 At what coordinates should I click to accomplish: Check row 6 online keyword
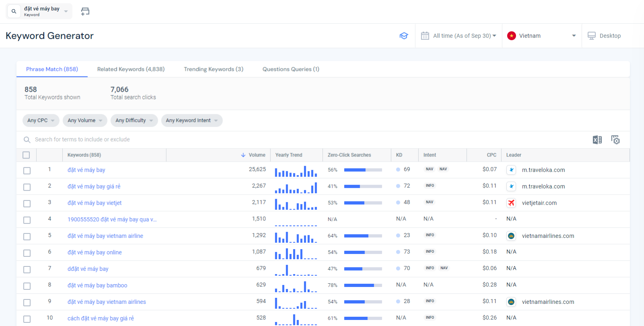coord(27,253)
